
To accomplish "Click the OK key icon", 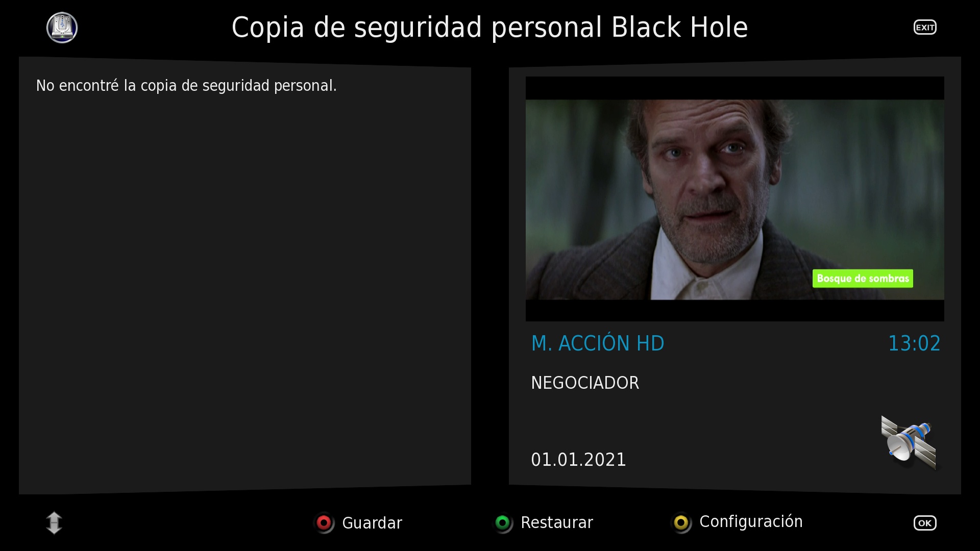I will [925, 523].
